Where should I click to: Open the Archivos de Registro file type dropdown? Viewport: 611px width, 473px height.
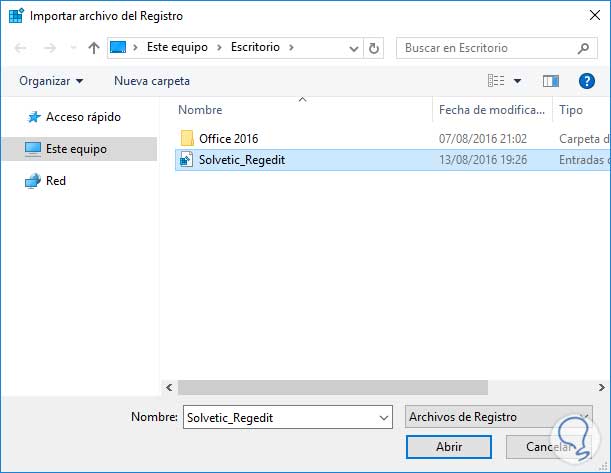point(500,417)
